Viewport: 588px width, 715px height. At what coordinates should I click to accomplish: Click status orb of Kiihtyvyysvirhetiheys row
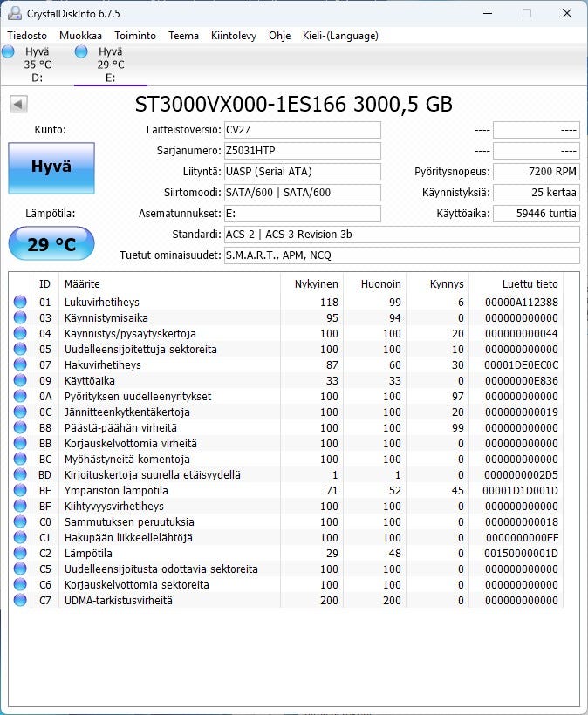pos(20,506)
